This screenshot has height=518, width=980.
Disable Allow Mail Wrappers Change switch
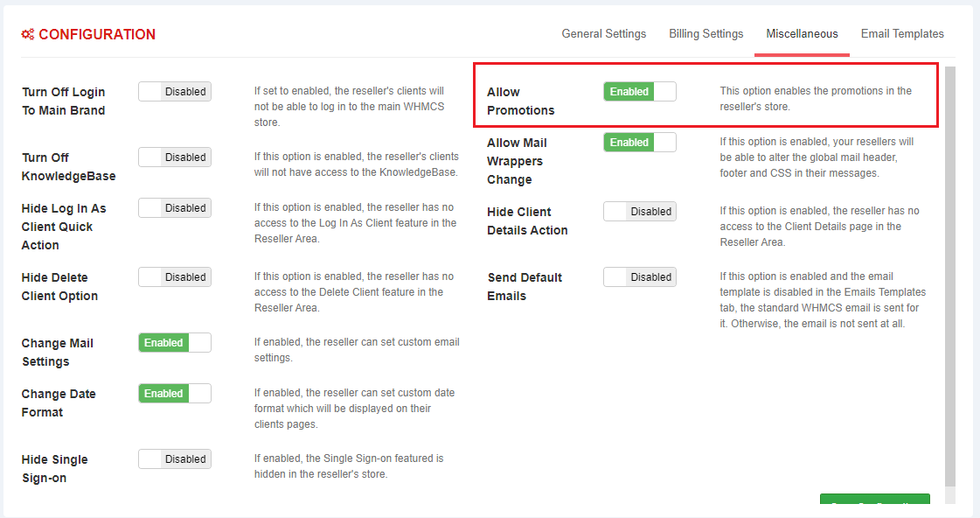tap(640, 142)
